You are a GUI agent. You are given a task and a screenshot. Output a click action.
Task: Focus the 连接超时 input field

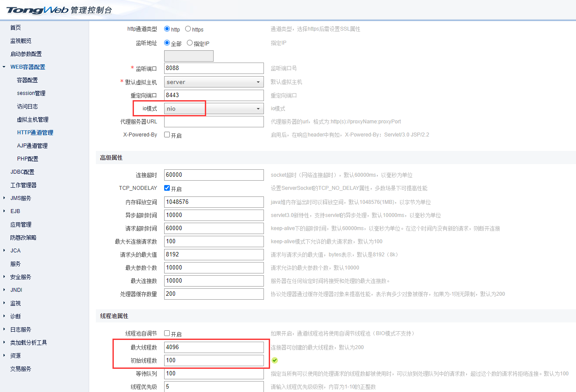point(214,175)
